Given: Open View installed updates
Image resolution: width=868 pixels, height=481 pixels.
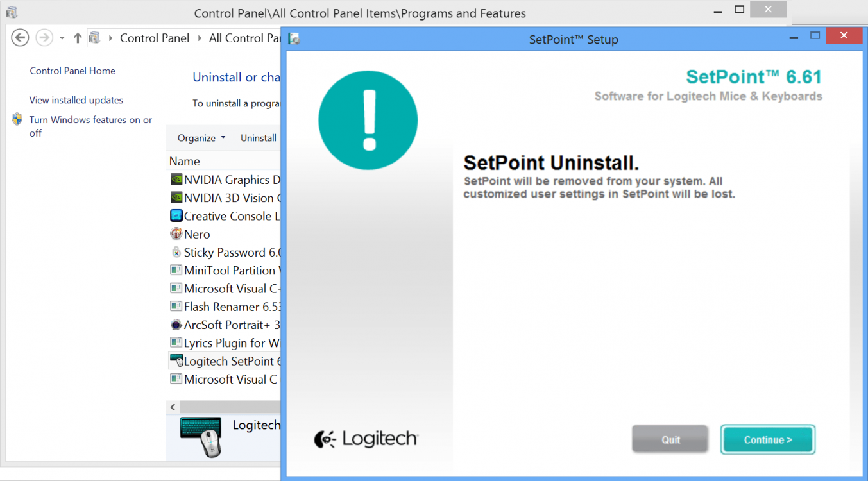Looking at the screenshot, I should click(76, 100).
